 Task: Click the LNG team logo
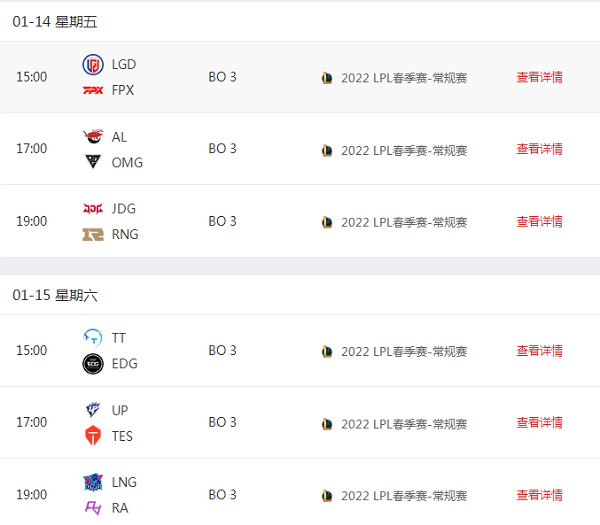coord(93,482)
